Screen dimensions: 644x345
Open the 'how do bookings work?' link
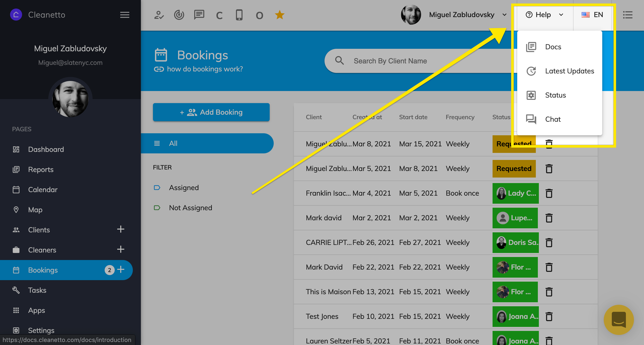point(205,69)
